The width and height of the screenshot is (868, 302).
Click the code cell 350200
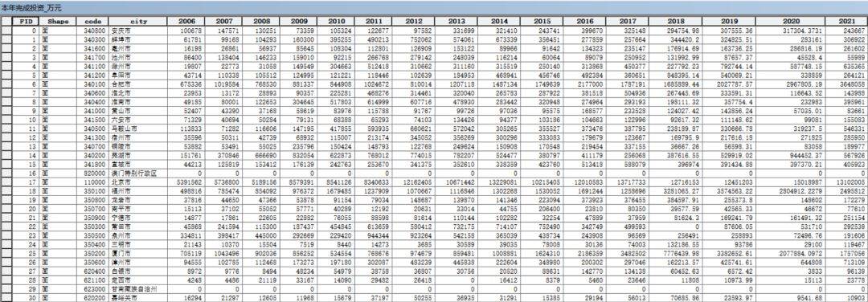tap(92, 252)
